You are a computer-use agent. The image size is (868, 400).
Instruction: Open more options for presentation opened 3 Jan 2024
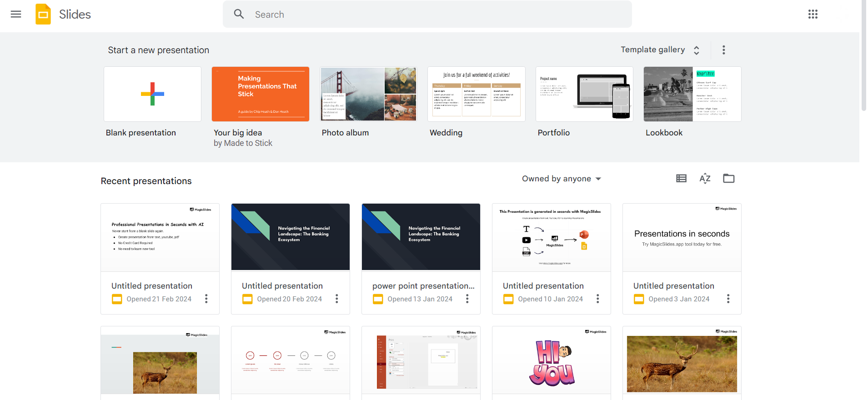(x=728, y=299)
